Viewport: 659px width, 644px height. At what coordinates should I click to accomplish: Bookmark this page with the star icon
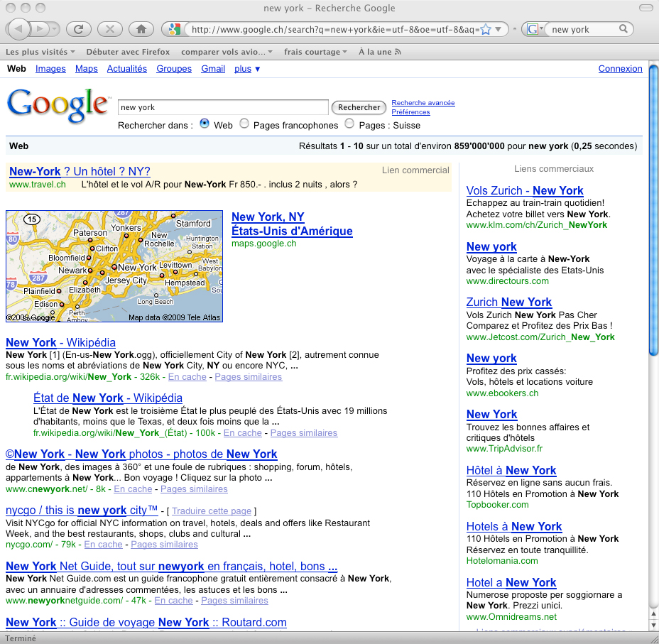(x=486, y=29)
